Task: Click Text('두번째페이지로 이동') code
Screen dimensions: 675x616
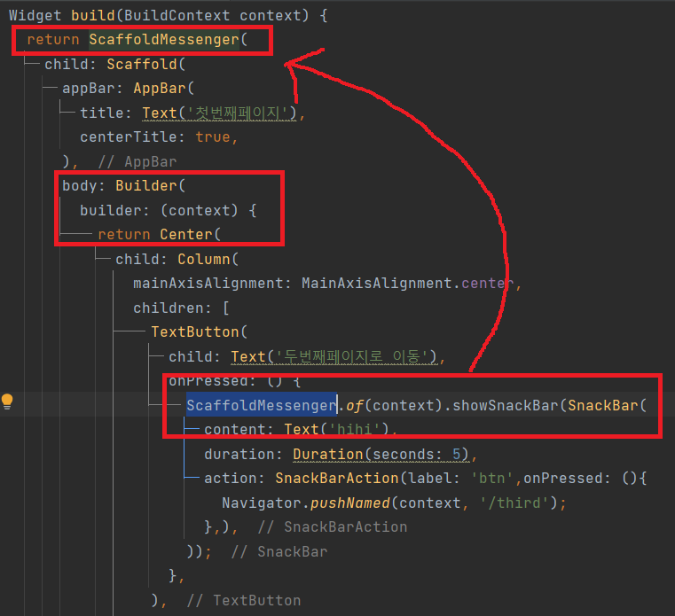Action: tap(334, 356)
